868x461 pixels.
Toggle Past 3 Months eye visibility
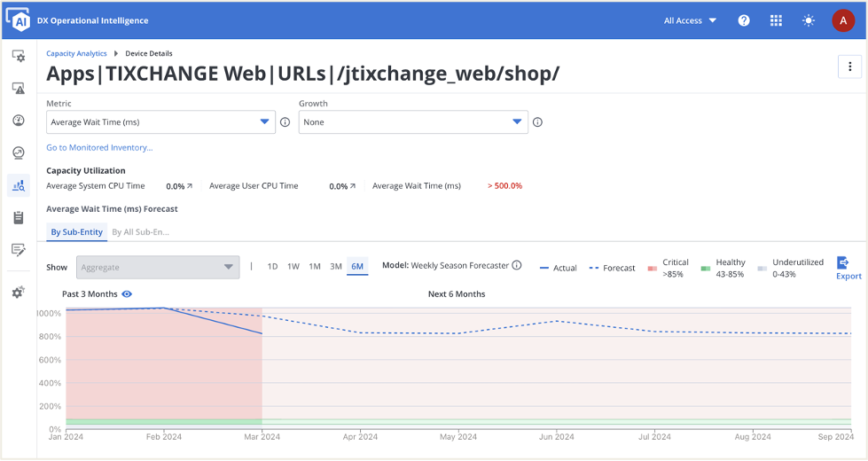pyautogui.click(x=127, y=293)
